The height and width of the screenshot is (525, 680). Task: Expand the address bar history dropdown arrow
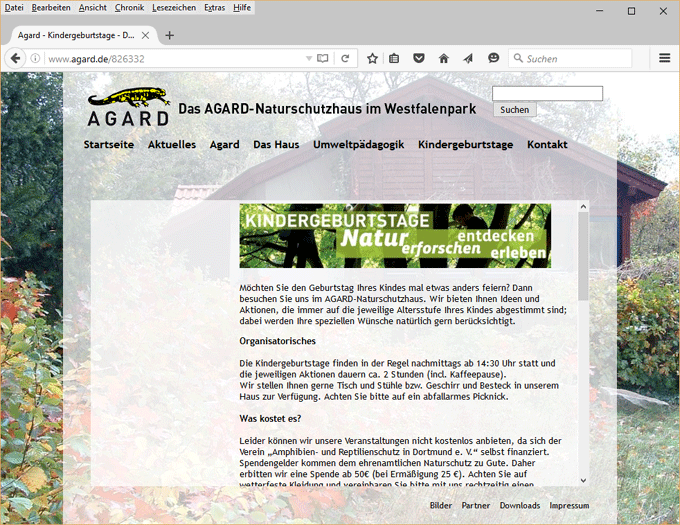point(309,59)
